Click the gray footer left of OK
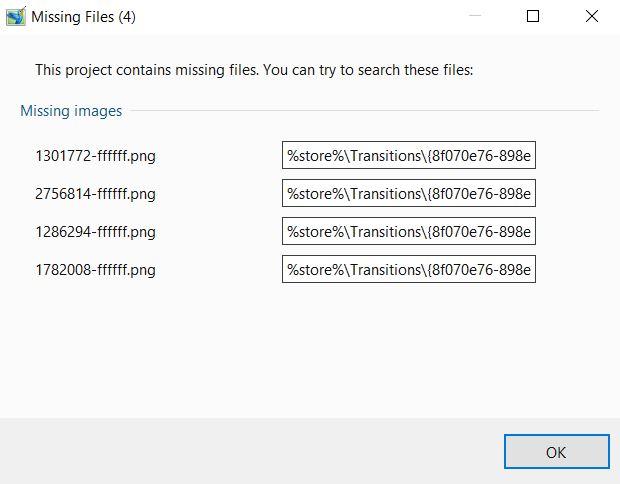 point(250,451)
